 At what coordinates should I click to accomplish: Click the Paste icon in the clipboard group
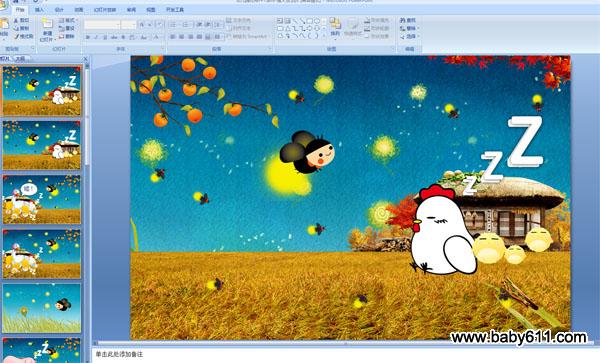pos(4,24)
